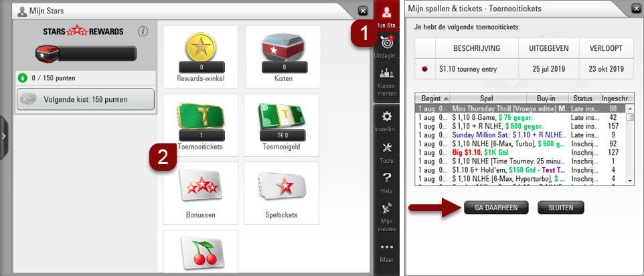This screenshot has width=644, height=276.
Task: Close the Toernooitickets dialog
Action: [635, 9]
